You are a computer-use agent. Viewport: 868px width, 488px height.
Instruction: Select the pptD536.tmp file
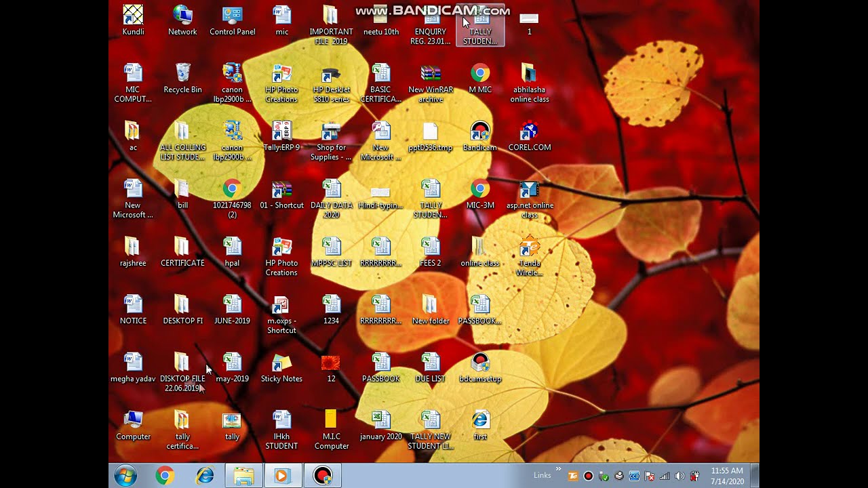(431, 136)
